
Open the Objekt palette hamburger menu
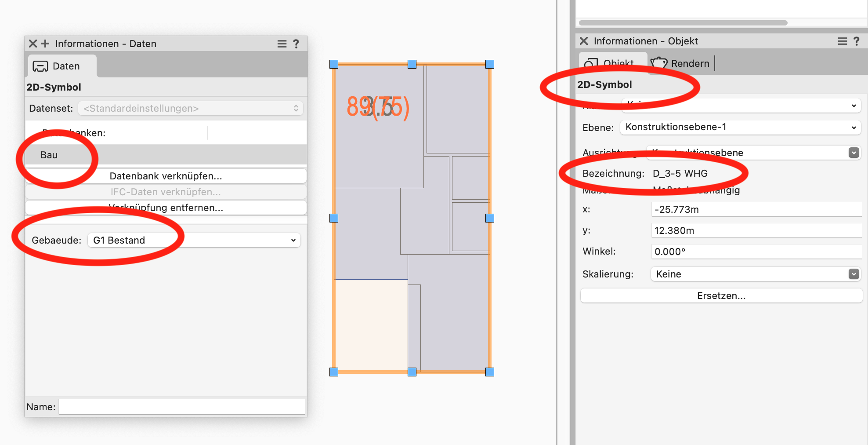842,41
